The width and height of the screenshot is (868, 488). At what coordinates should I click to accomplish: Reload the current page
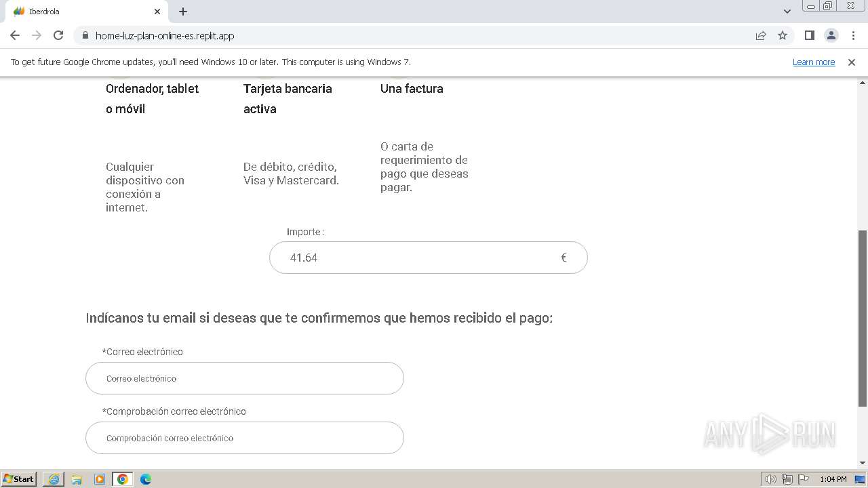pyautogui.click(x=58, y=35)
